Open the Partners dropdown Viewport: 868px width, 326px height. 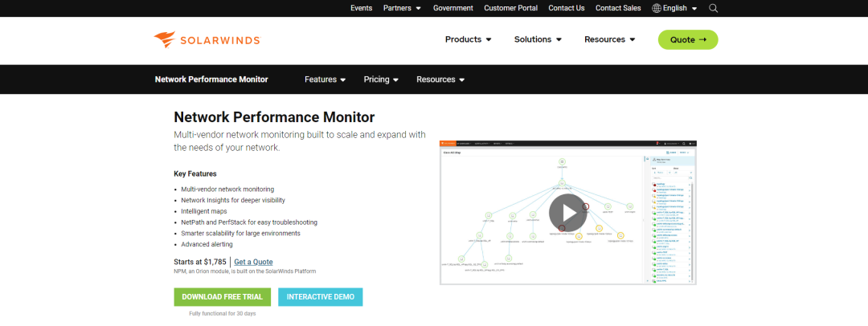coord(402,8)
